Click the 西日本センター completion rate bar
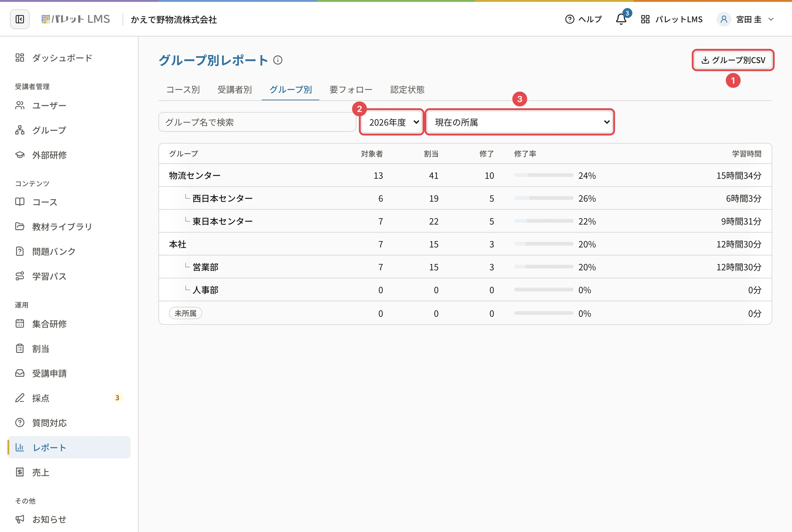Image resolution: width=792 pixels, height=532 pixels. (543, 198)
